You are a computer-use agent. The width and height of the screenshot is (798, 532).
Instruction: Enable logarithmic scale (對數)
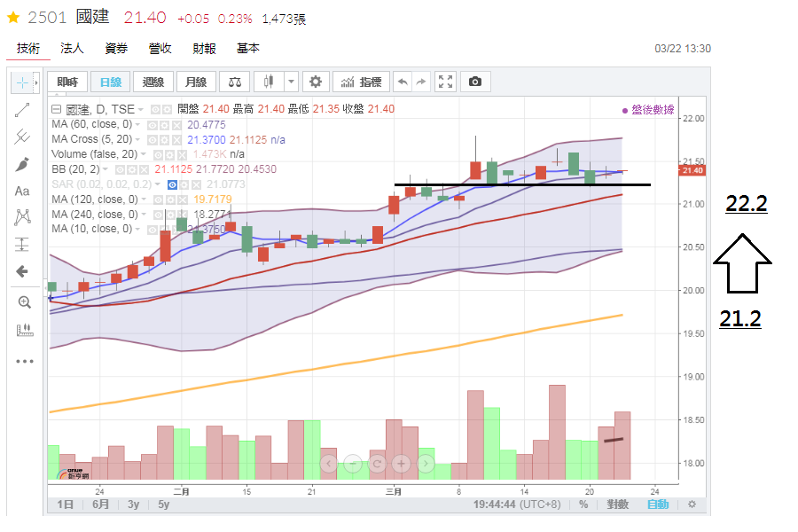tap(617, 505)
